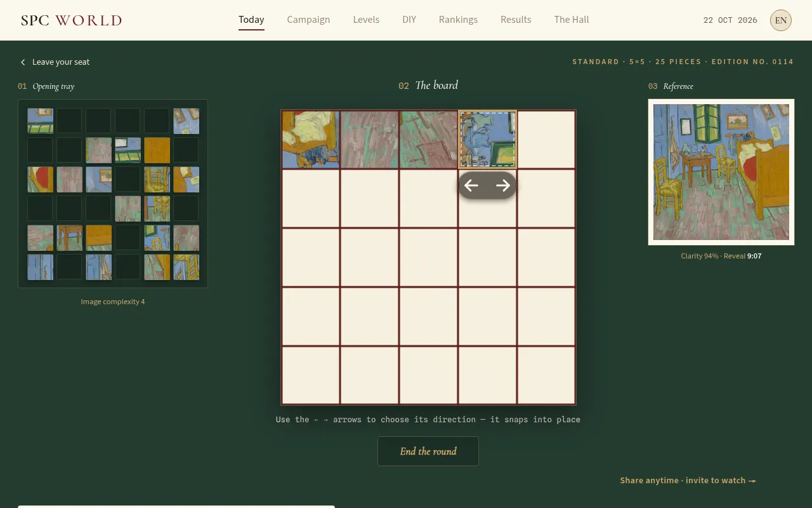The image size is (812, 508).
Task: Click the 22 OCT 2026 date
Action: (730, 20)
